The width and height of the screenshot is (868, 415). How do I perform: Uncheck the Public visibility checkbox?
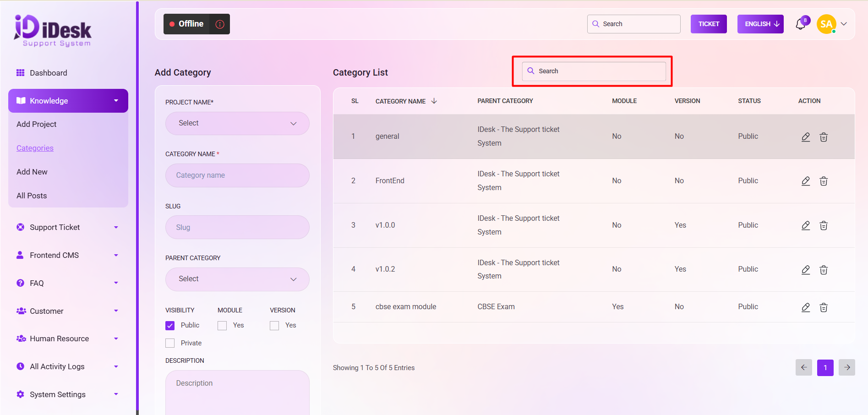[170, 326]
